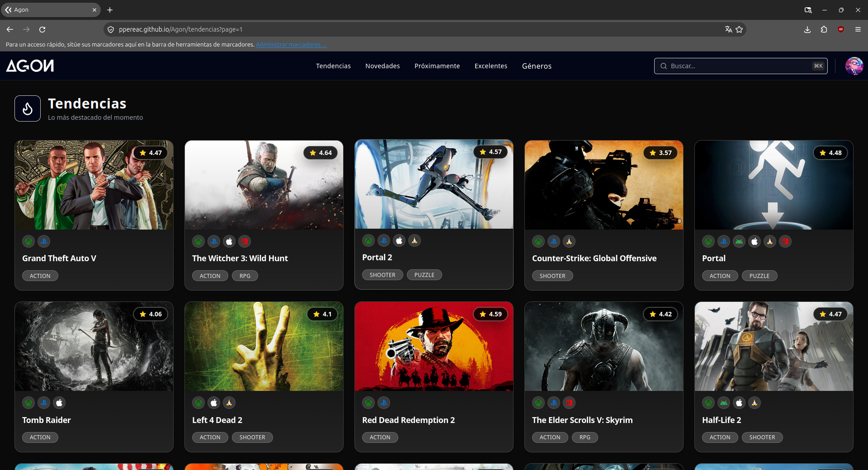Click Xbox icon on Grand Theft Auto V
Image resolution: width=868 pixels, height=470 pixels.
28,241
